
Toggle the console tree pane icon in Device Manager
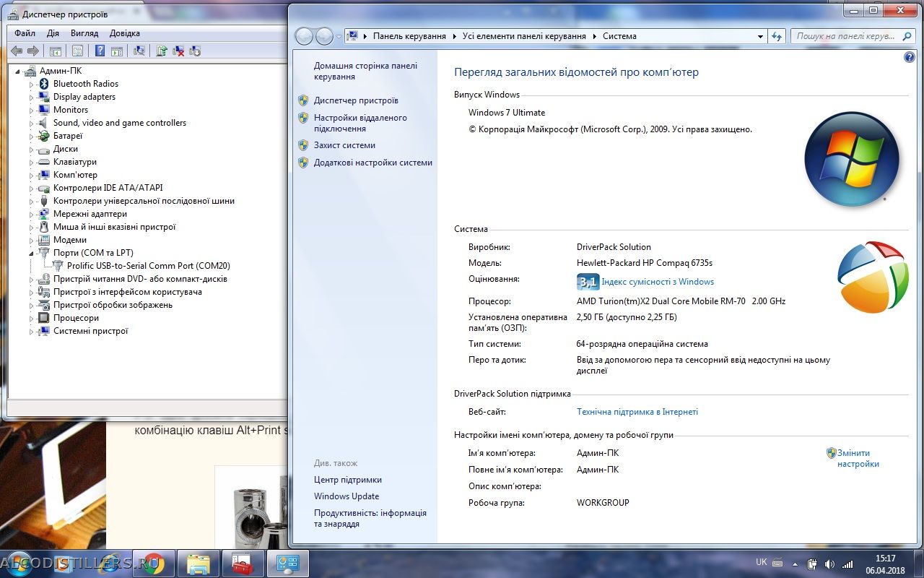tap(55, 51)
